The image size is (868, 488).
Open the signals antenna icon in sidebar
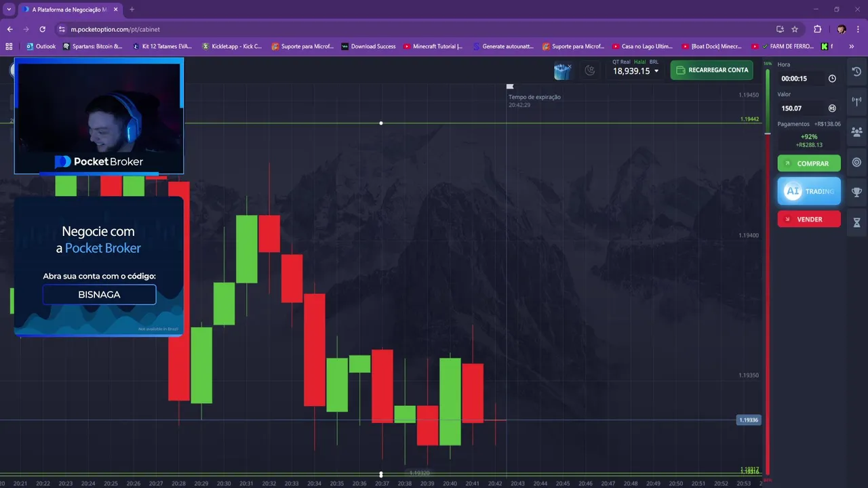point(856,102)
